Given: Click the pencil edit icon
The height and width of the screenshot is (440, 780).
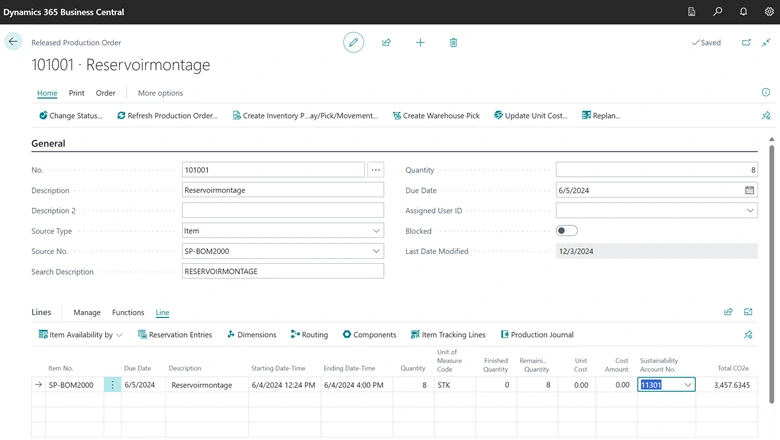Looking at the screenshot, I should [x=353, y=42].
